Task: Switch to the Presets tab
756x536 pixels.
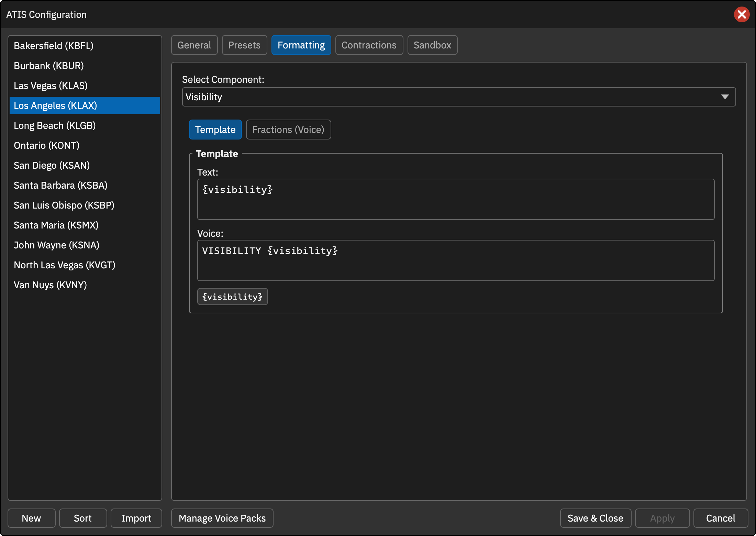Action: click(244, 45)
